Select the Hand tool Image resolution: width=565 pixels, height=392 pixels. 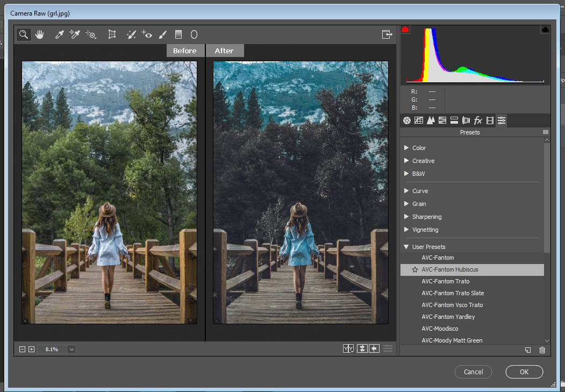39,34
